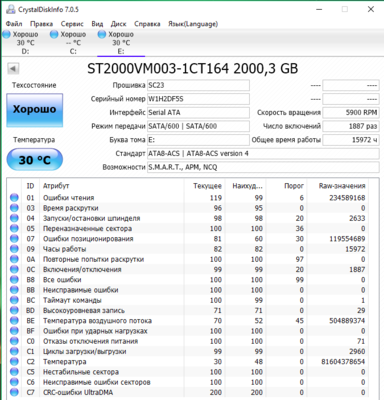This screenshot has height=400, width=384.
Task: Open the Язык(Language) menu
Action: point(193,24)
